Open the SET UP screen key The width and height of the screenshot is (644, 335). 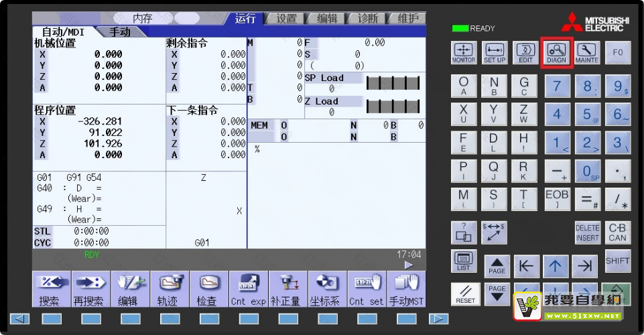pos(495,52)
